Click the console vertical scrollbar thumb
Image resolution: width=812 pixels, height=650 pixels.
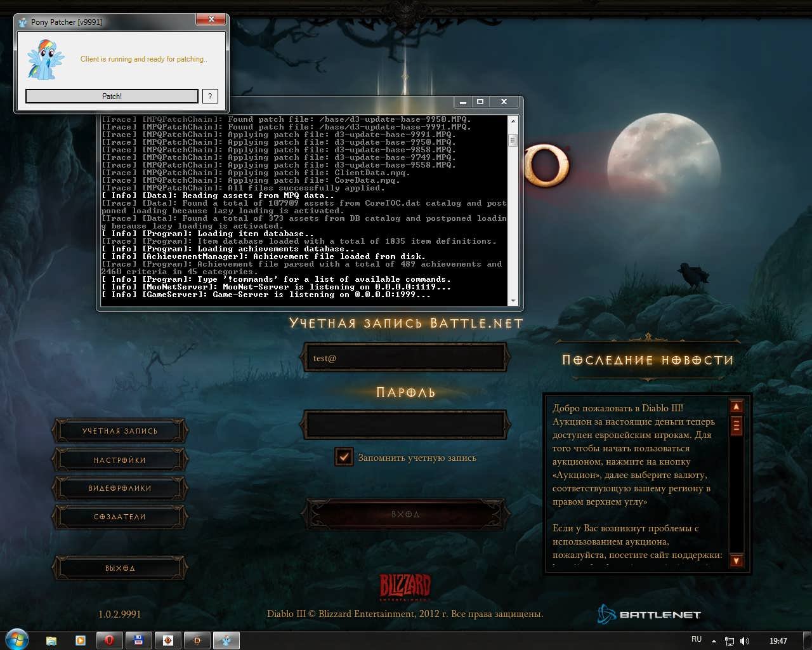pos(513,140)
